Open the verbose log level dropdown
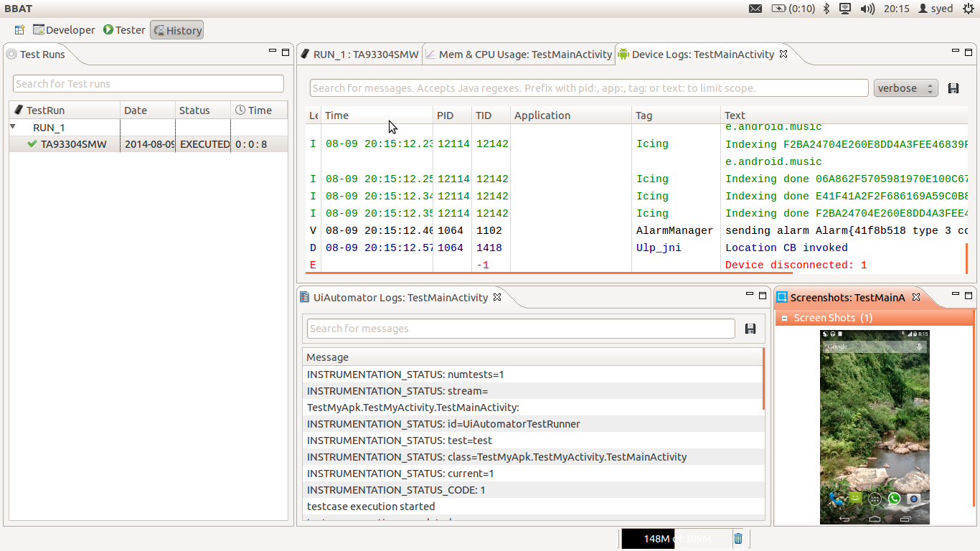Viewport: 980px width, 551px height. click(905, 88)
